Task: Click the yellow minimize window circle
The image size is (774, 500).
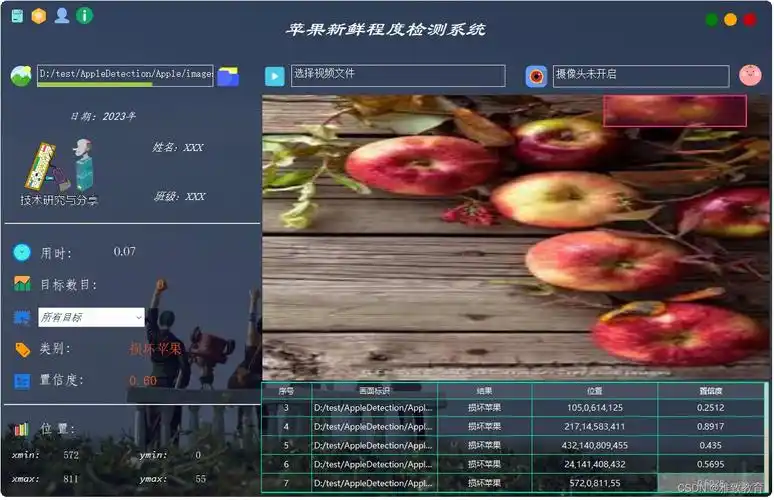Action: [731, 19]
